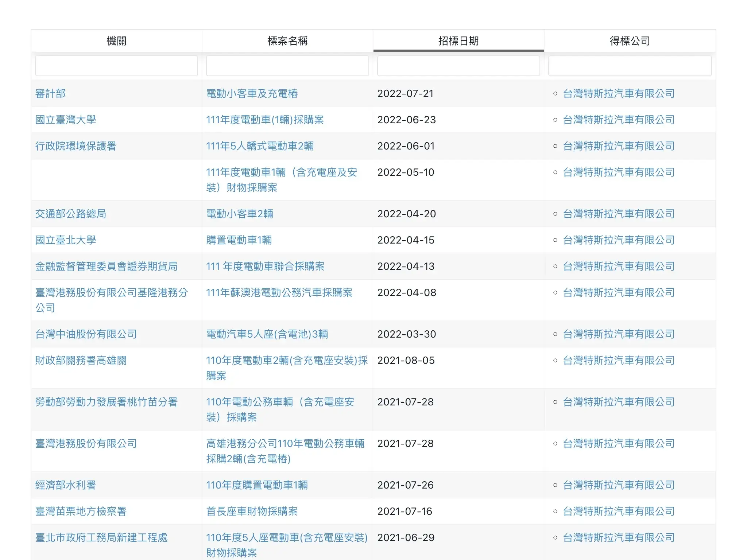The height and width of the screenshot is (560, 747).
Task: Open tender 高雄港務分公司110年電動公務車輛採購2輛
Action: click(x=285, y=451)
